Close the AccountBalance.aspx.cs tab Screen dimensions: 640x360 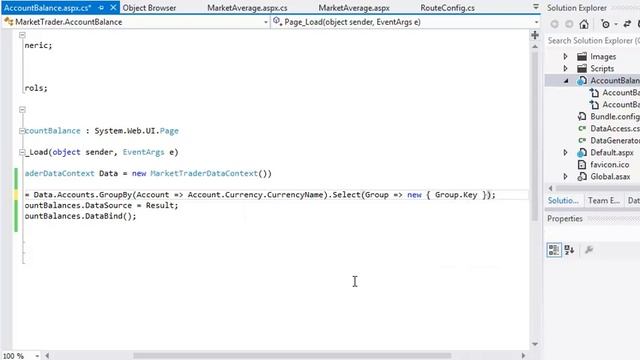click(113, 7)
